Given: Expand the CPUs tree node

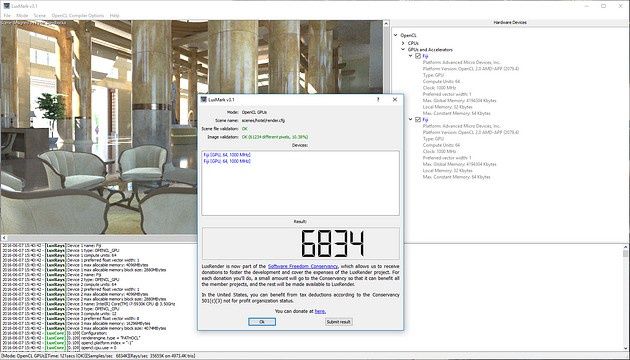Looking at the screenshot, I should point(403,43).
